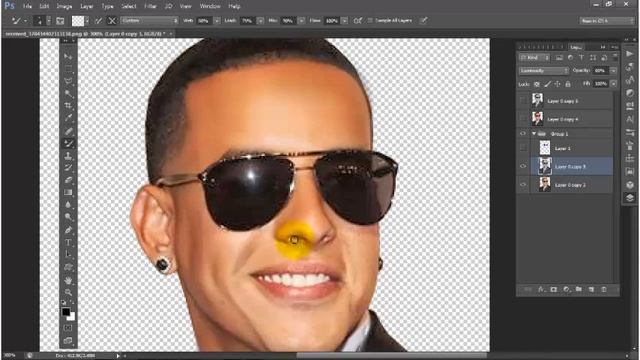Open the workspace switcher dropdown
This screenshot has height=360, width=640.
click(x=607, y=20)
